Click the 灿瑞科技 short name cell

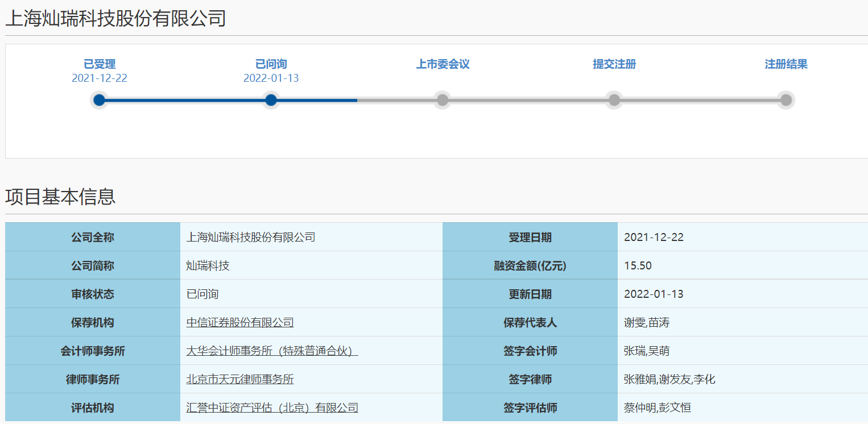[311, 265]
